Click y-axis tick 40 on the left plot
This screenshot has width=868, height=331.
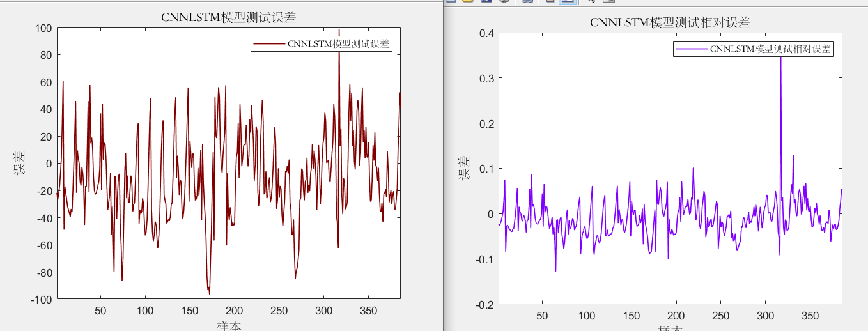click(46, 109)
